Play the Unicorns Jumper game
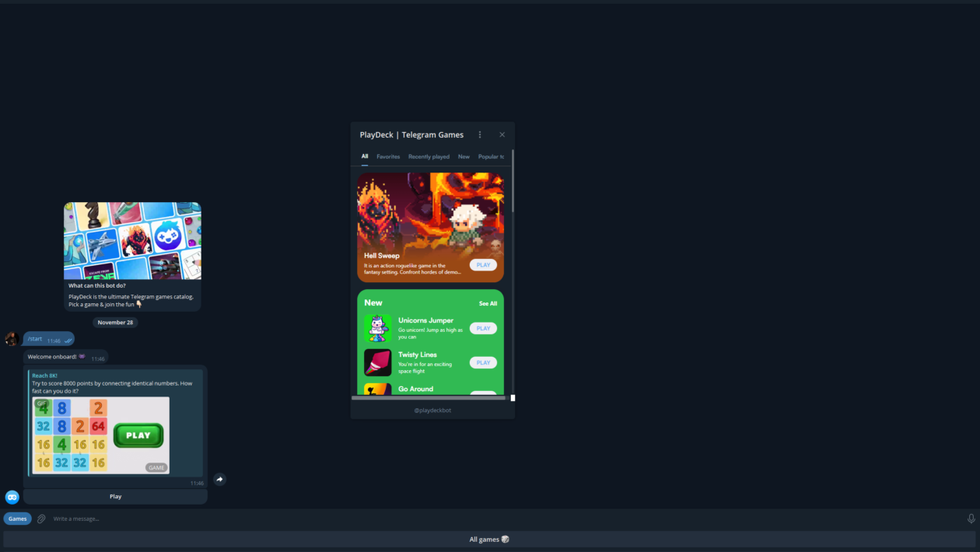 point(483,328)
